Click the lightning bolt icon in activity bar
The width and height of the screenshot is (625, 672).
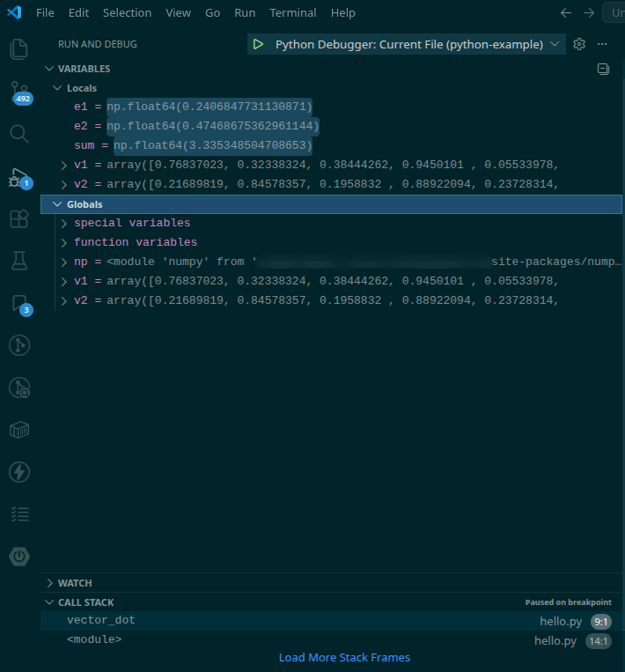click(18, 472)
